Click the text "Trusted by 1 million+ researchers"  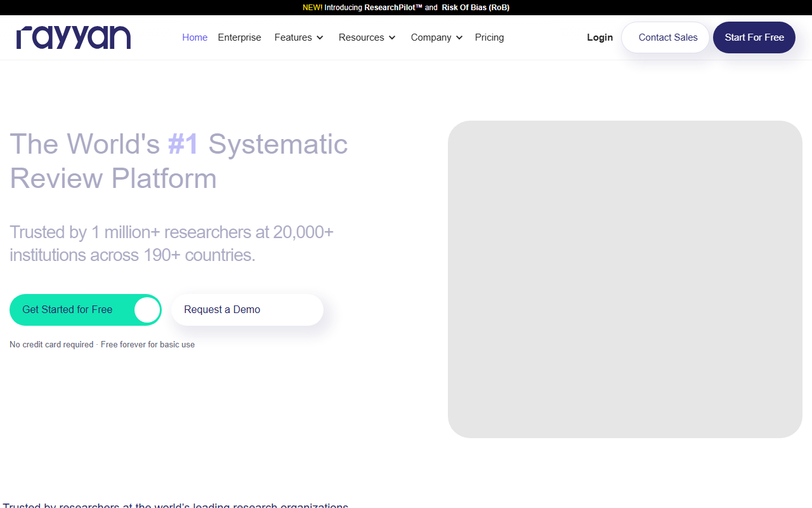click(131, 232)
